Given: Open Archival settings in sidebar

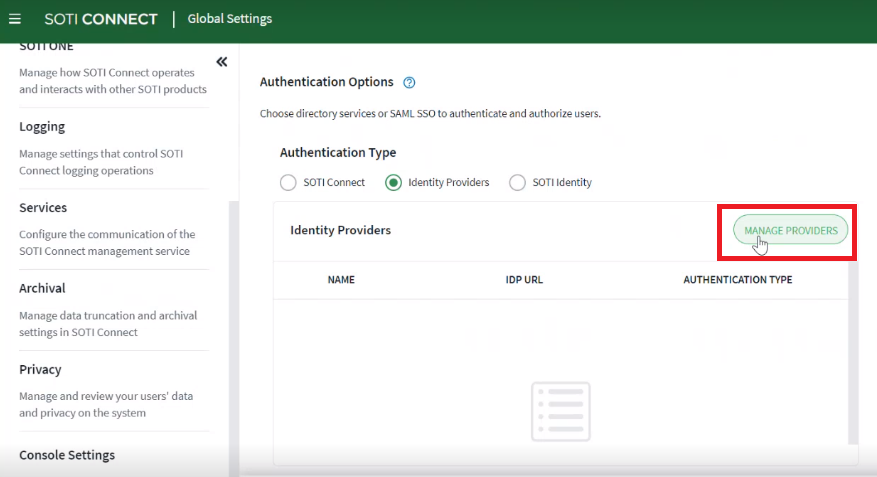Looking at the screenshot, I should [42, 288].
